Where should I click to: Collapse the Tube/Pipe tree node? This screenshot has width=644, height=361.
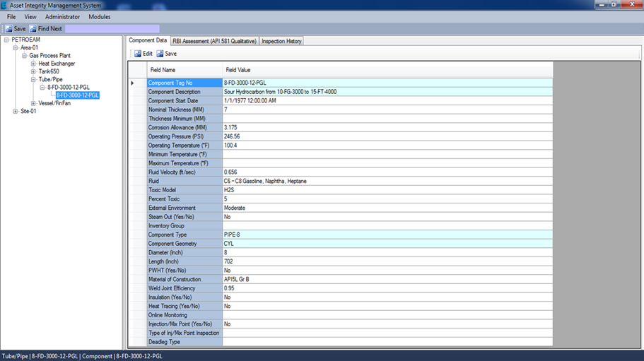(x=33, y=80)
